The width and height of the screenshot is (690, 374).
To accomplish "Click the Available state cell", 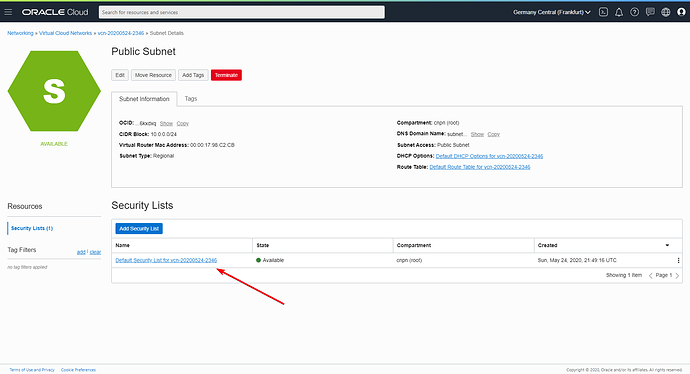I will tap(270, 260).
